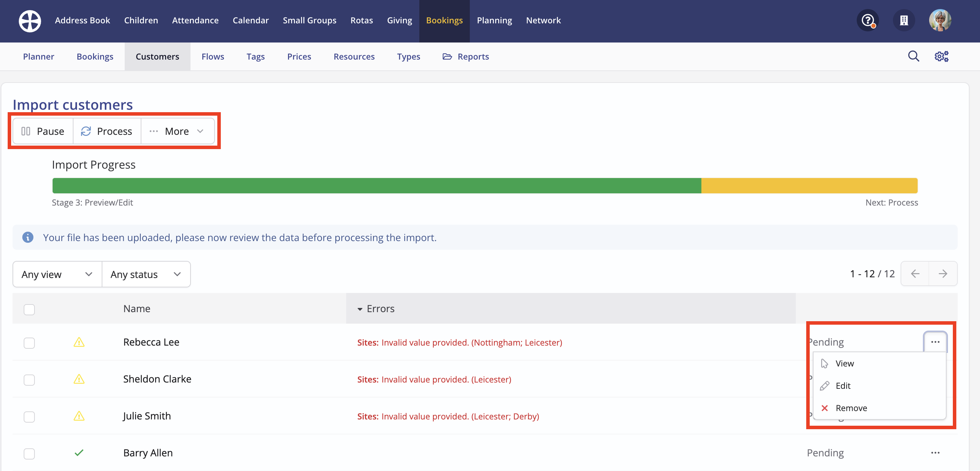Open the Giving module
980x471 pixels.
pos(399,20)
